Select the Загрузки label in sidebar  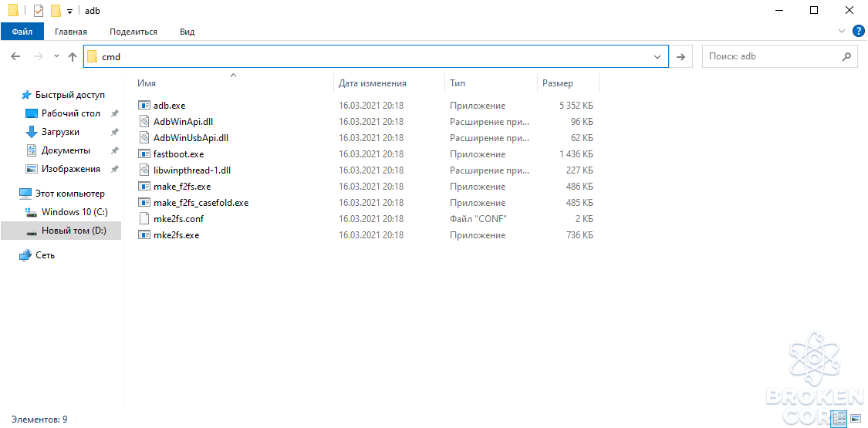tap(60, 132)
